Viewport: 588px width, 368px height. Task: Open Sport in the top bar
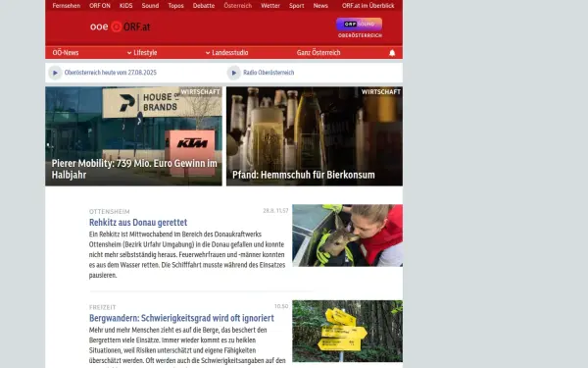[296, 6]
